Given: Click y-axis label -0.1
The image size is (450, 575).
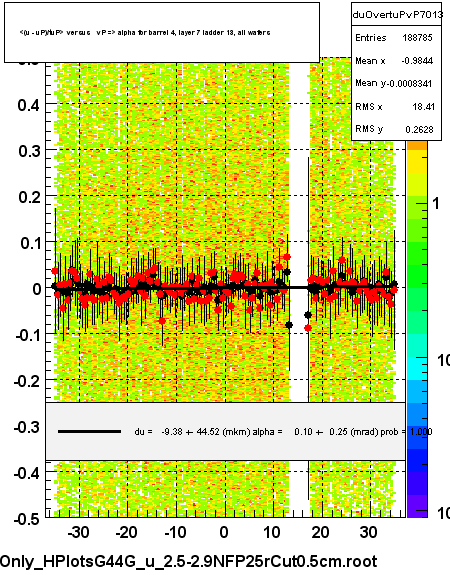Looking at the screenshot, I should pyautogui.click(x=27, y=335).
